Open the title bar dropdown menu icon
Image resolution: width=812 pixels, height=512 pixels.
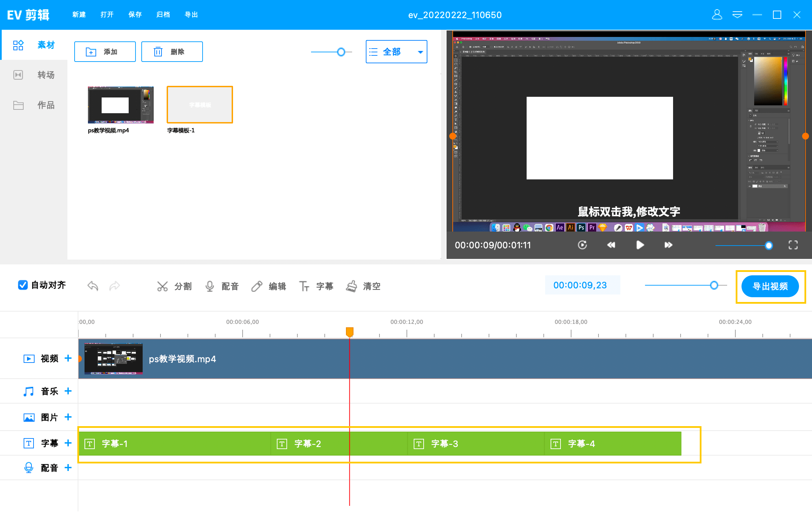[x=737, y=15]
